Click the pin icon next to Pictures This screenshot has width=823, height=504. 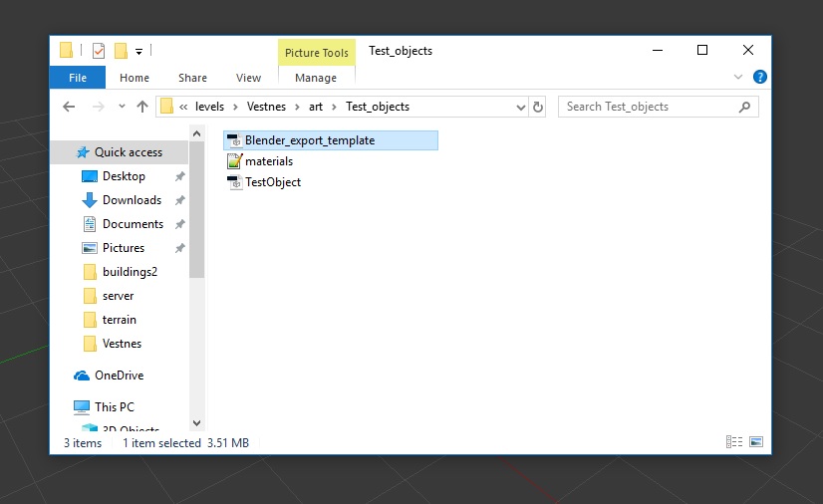pyautogui.click(x=180, y=248)
